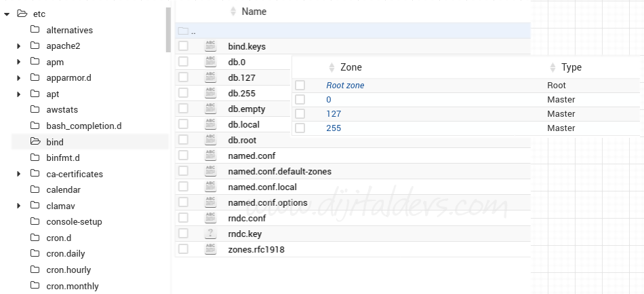The image size is (644, 294).
Task: Click the file icon beside zones.rfc1918
Action: (x=210, y=249)
